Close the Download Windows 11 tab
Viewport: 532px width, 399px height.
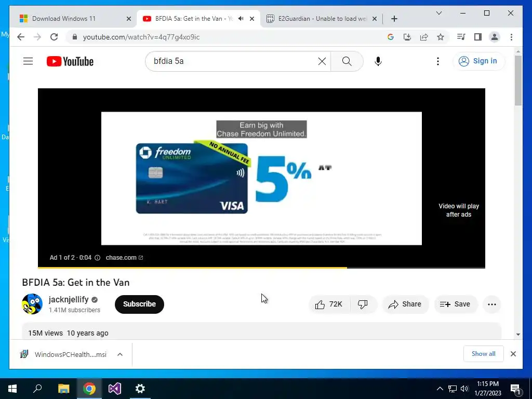(x=129, y=19)
